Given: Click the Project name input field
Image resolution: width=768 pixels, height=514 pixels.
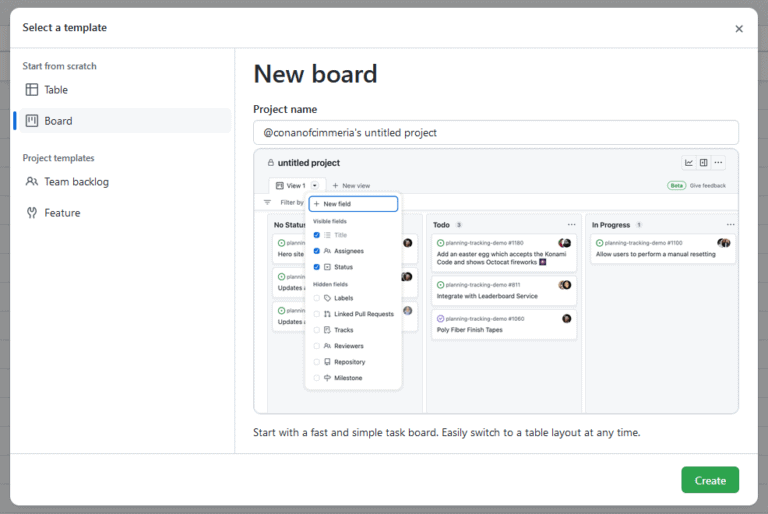Looking at the screenshot, I should [x=496, y=133].
